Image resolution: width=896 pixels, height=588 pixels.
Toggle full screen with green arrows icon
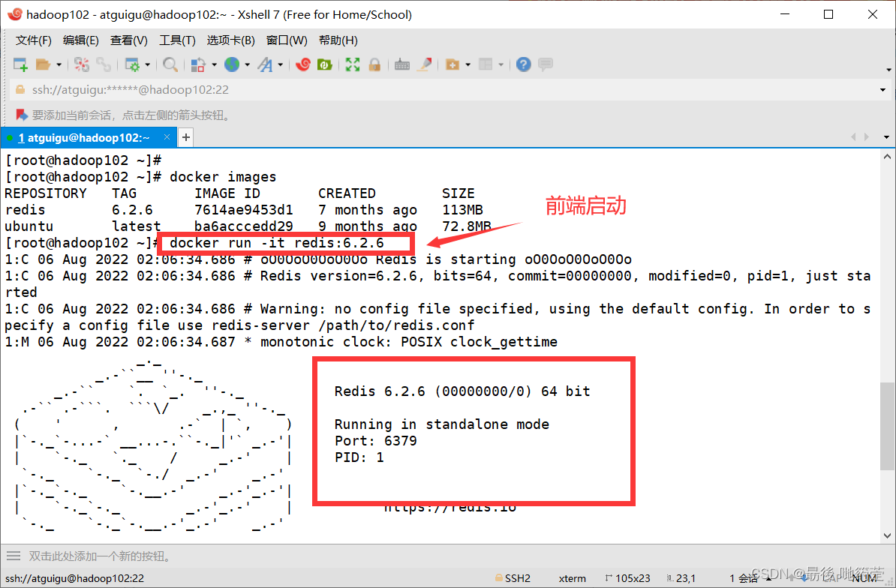coord(353,64)
